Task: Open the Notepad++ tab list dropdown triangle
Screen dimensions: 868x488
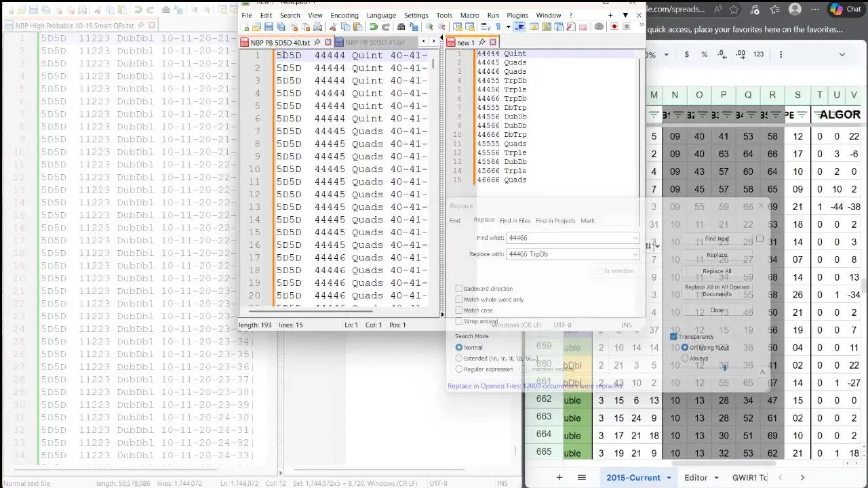Action: click(x=625, y=15)
